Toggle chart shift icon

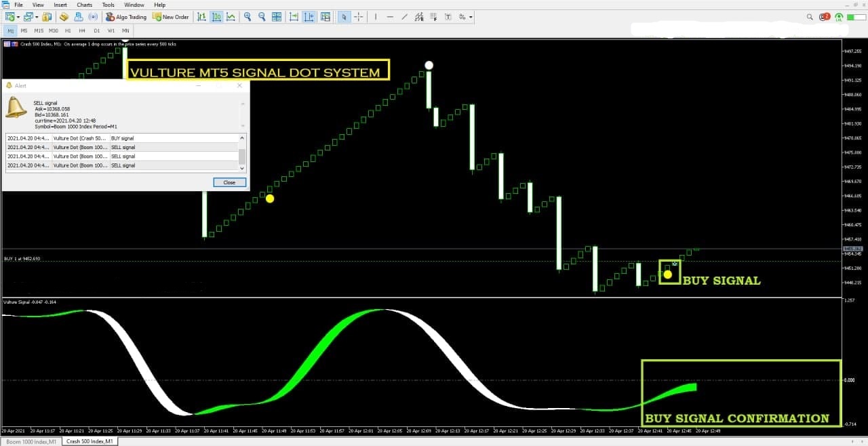coord(309,16)
